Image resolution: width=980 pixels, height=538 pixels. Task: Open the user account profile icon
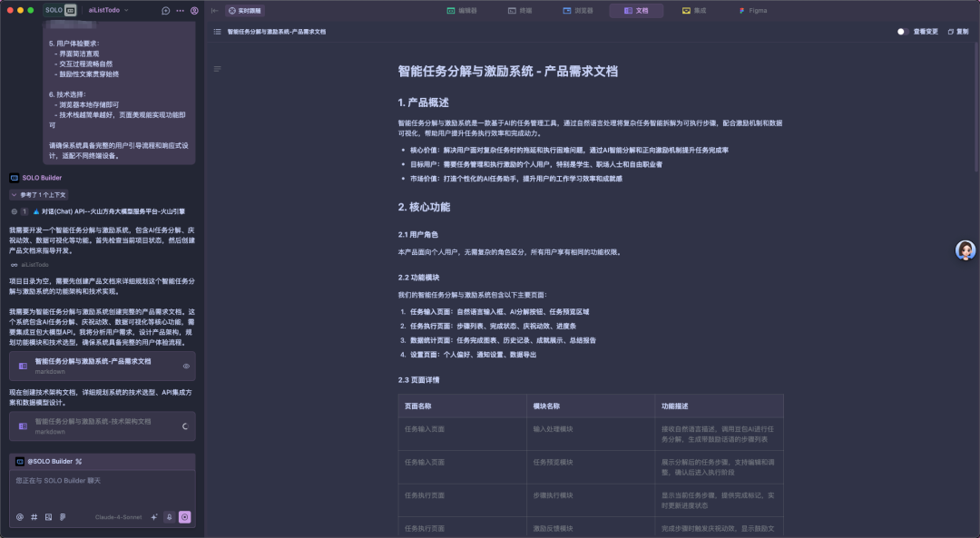tap(194, 11)
